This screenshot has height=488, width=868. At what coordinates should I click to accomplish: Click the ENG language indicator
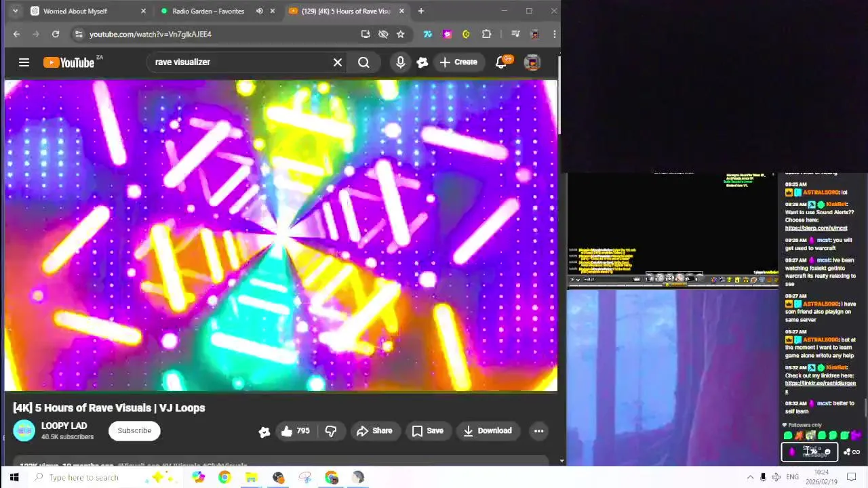792,477
